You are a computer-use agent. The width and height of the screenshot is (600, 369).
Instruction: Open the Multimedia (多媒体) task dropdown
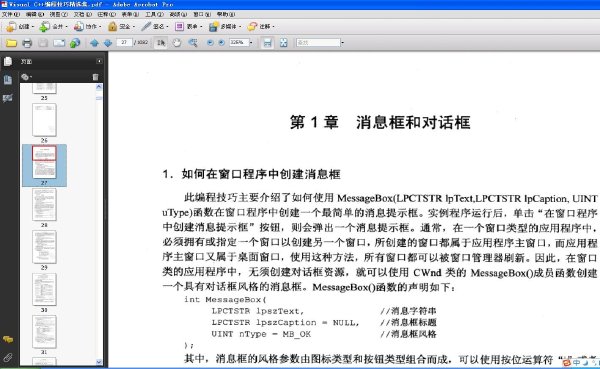coord(225,26)
